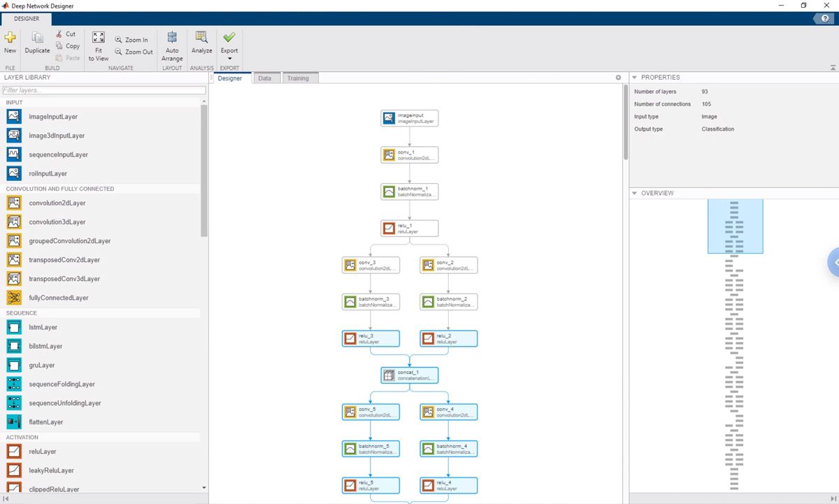This screenshot has width=839, height=504.
Task: Collapse the PROPERTIES section
Action: click(x=635, y=77)
